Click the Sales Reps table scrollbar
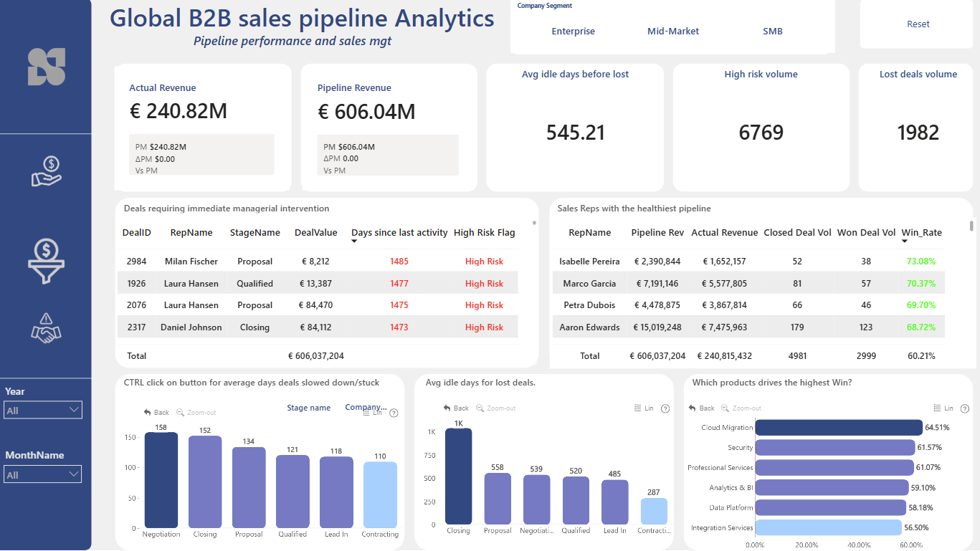 tap(971, 226)
